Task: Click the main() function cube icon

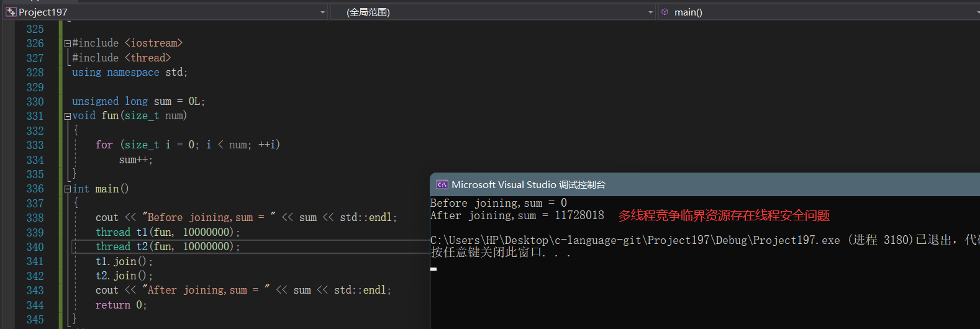Action: [x=665, y=12]
